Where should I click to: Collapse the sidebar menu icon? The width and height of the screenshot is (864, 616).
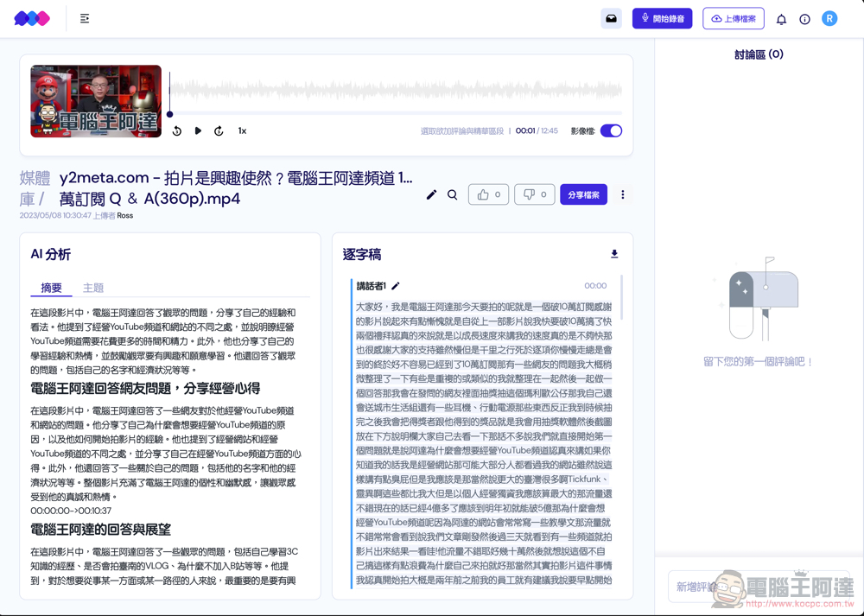(85, 18)
